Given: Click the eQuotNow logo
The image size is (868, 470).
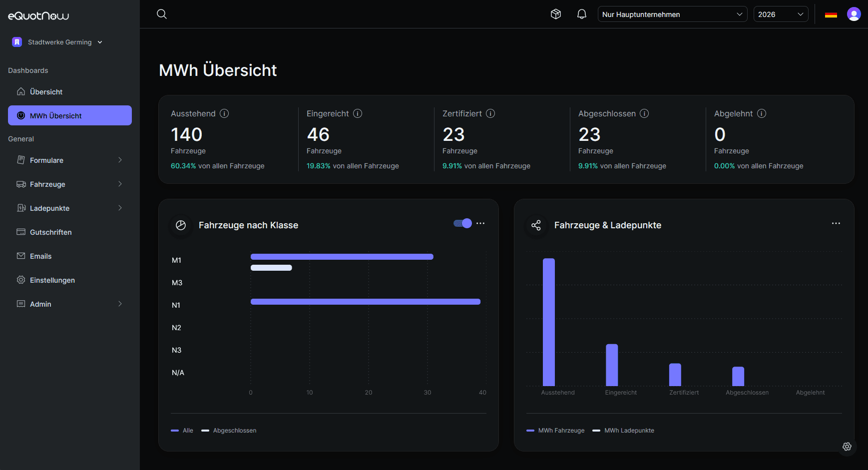Looking at the screenshot, I should [38, 16].
